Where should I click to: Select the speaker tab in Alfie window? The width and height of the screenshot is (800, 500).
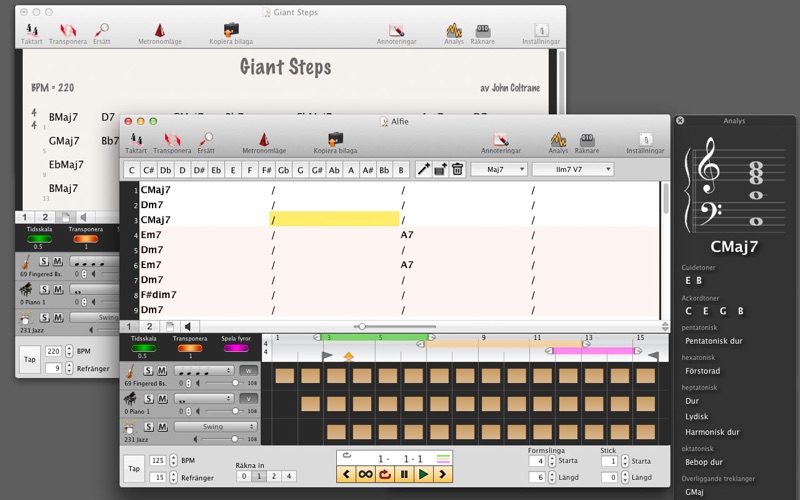(189, 326)
